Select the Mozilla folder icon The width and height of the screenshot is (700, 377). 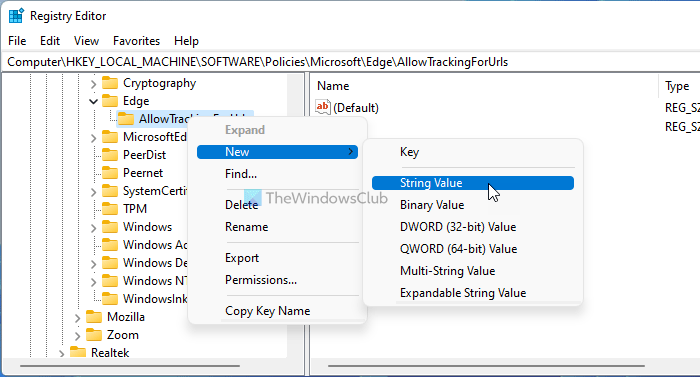[94, 317]
